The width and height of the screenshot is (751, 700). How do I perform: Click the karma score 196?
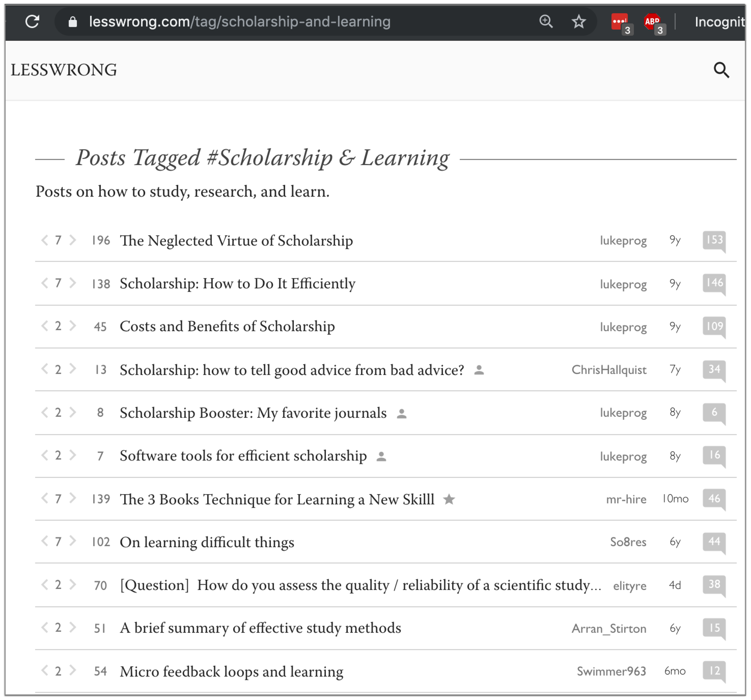click(x=101, y=240)
